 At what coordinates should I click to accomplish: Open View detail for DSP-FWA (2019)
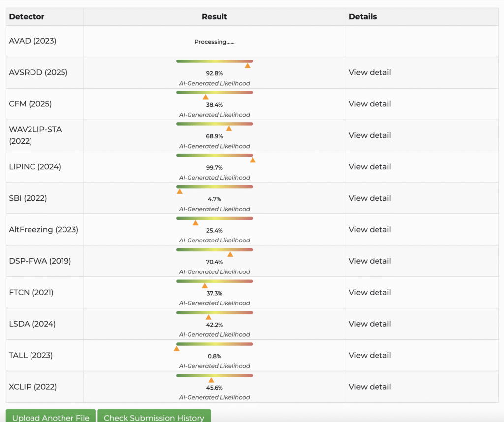[370, 261]
